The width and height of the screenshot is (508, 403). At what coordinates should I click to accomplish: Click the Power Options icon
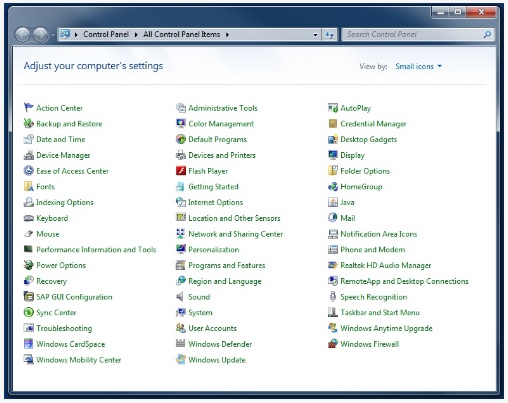(x=29, y=265)
